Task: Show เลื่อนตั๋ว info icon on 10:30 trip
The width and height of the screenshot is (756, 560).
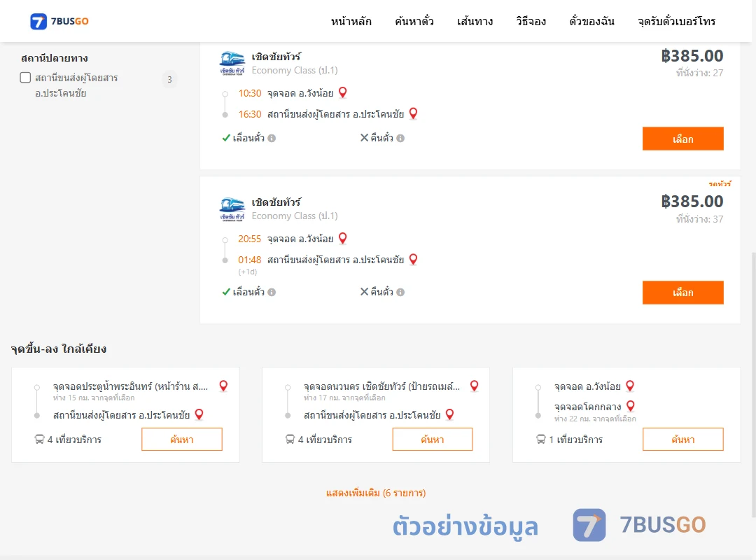Action: [x=272, y=139]
